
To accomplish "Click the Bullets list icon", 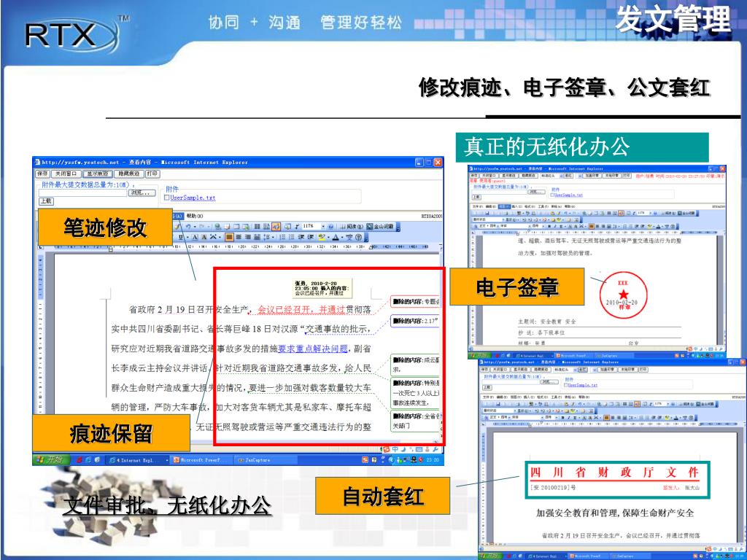I will pyautogui.click(x=292, y=237).
